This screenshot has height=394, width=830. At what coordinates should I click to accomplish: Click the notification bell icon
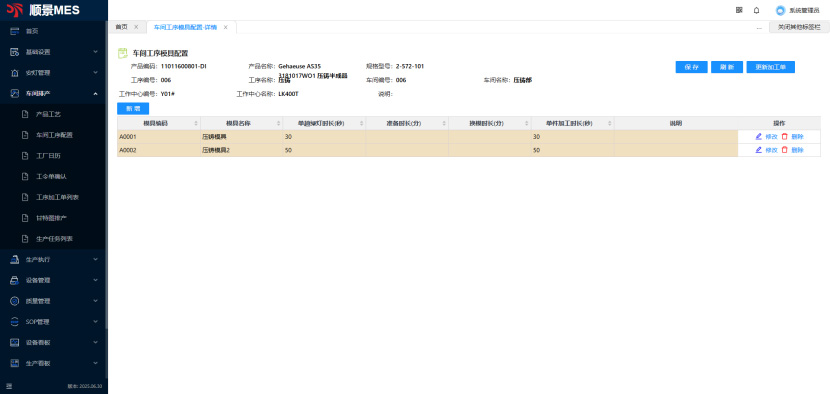[x=756, y=10]
